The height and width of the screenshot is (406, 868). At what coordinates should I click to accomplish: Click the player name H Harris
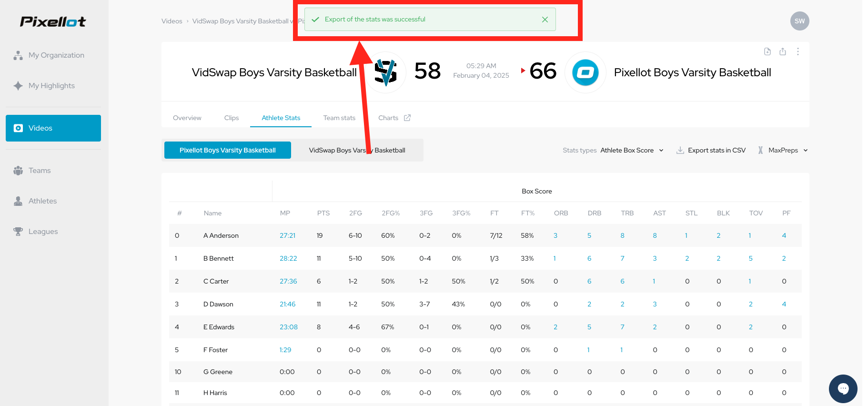(215, 393)
